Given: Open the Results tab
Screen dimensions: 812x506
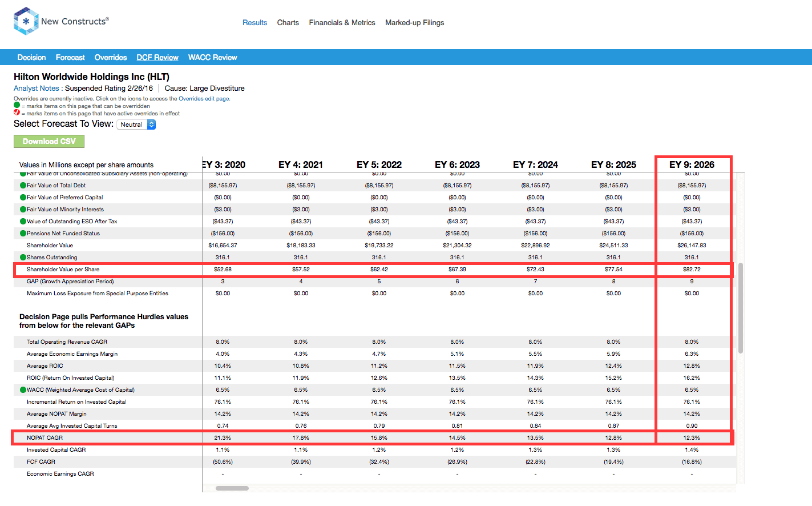Looking at the screenshot, I should [x=254, y=23].
